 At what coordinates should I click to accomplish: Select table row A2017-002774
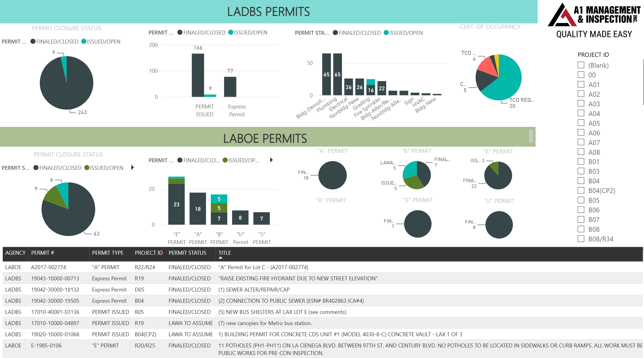point(323,267)
